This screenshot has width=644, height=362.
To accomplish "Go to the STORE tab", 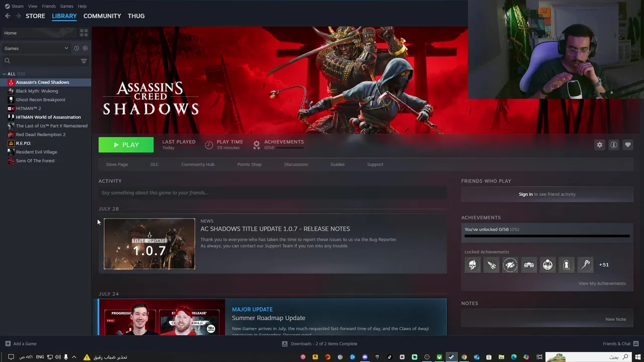I will tap(35, 16).
